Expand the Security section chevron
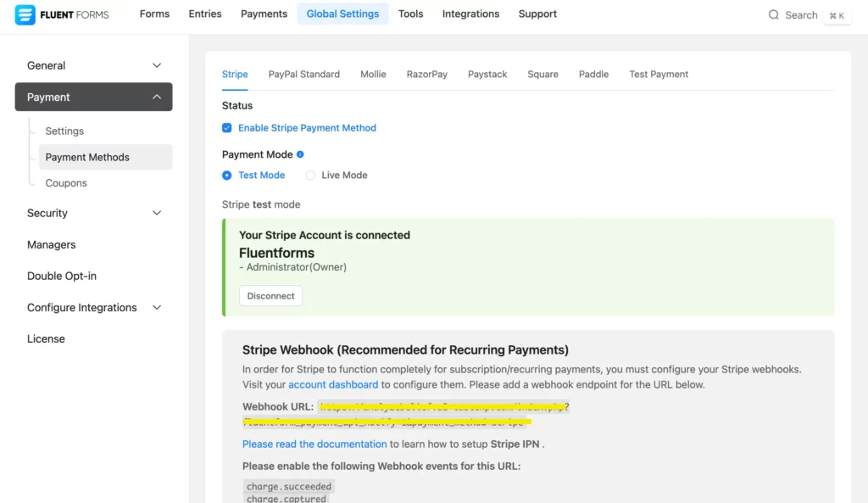868x503 pixels. (157, 213)
